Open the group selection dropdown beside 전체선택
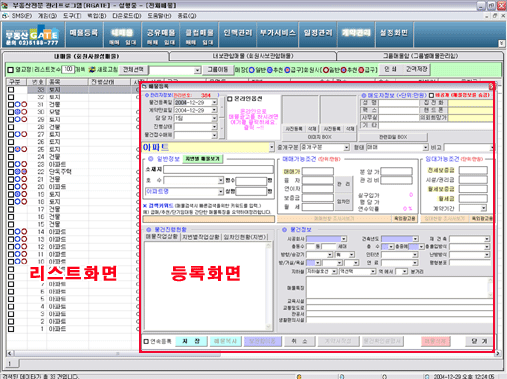The image size is (507, 379). click(x=197, y=70)
